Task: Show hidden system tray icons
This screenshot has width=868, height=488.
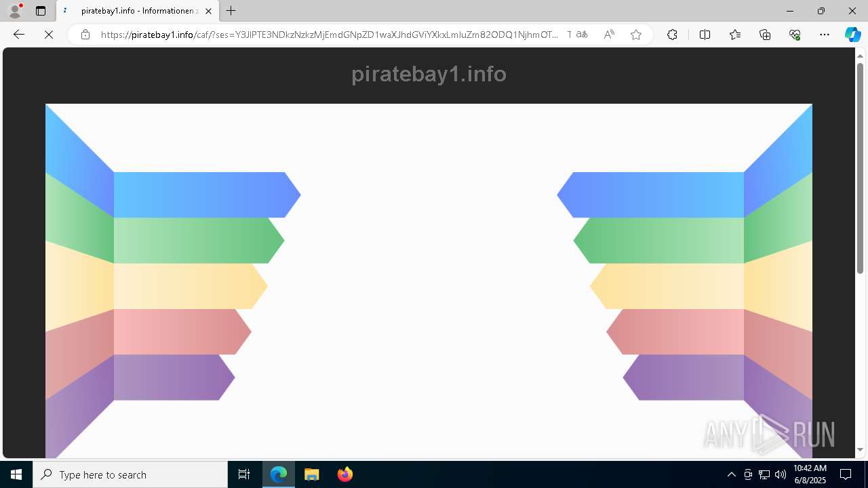Action: click(731, 474)
